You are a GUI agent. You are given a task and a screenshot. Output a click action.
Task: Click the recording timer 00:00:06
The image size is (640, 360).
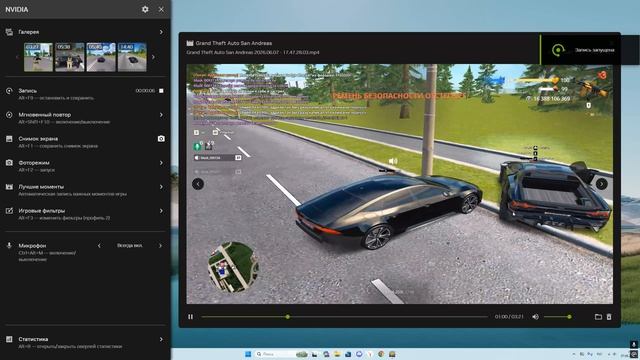point(145,91)
